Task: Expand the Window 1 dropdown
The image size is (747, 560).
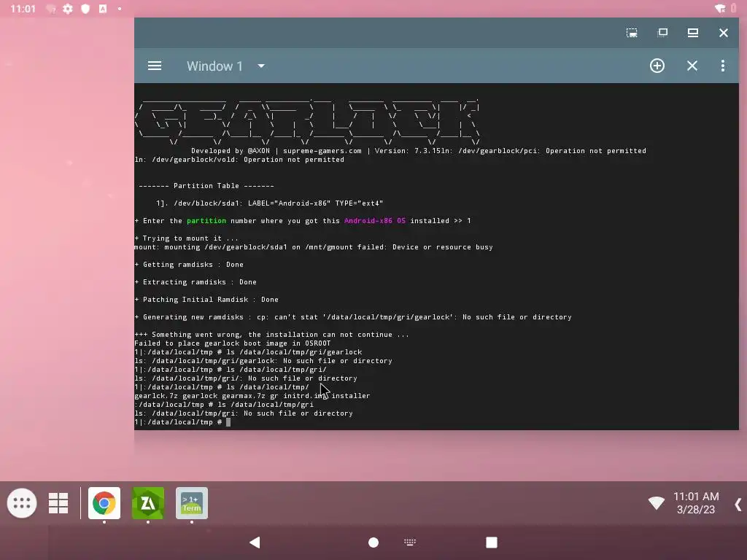Action: [x=261, y=66]
